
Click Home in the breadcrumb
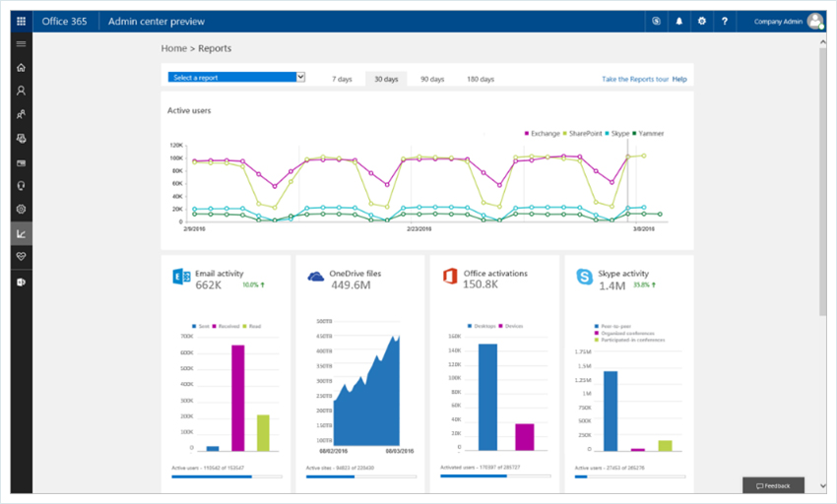coord(174,48)
